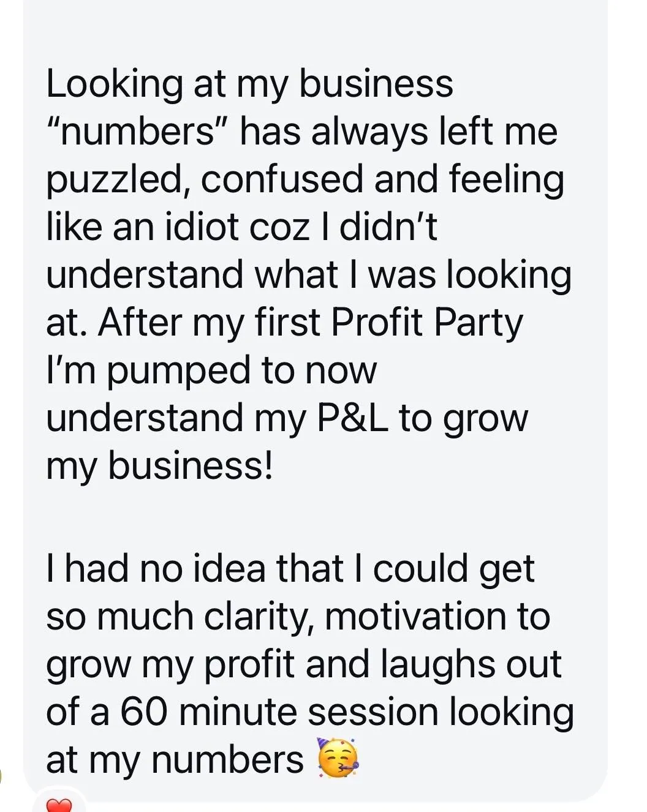Tap the word "P&L" in the message
Screen dimensions: 647x812
click(352, 418)
